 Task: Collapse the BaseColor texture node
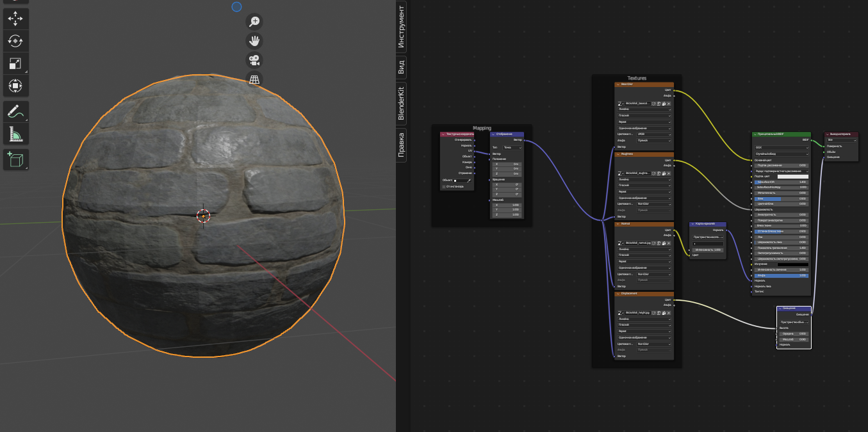[618, 84]
